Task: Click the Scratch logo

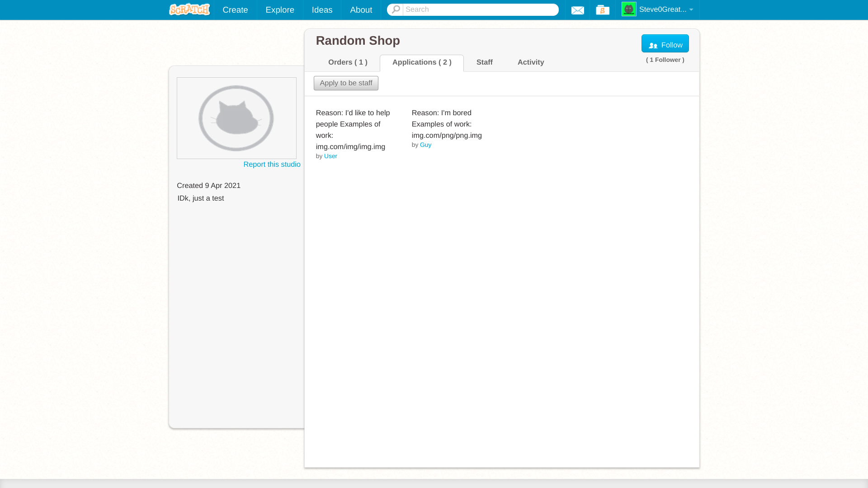Action: 189,9
